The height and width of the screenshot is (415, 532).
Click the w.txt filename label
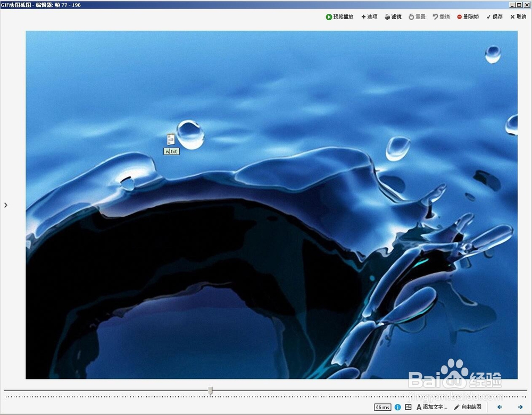click(171, 151)
